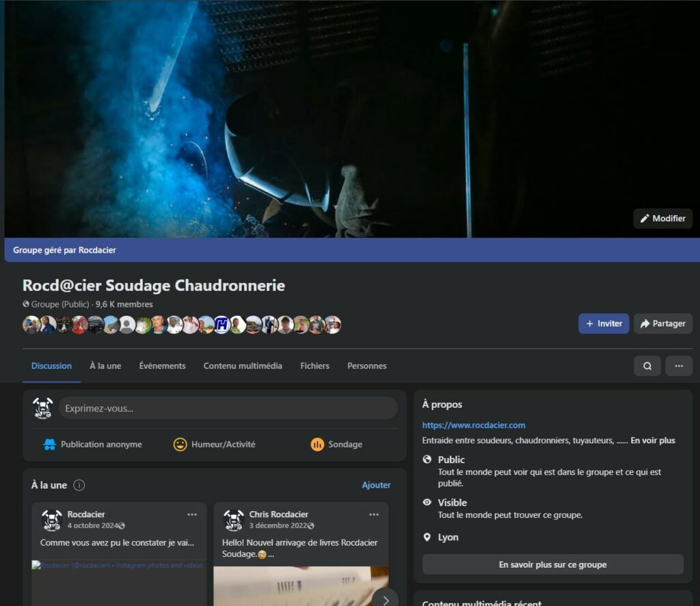Expand truncated text 'Comme vous avez pu le constater'
Viewport: 700px width, 606px height.
pyautogui.click(x=117, y=542)
